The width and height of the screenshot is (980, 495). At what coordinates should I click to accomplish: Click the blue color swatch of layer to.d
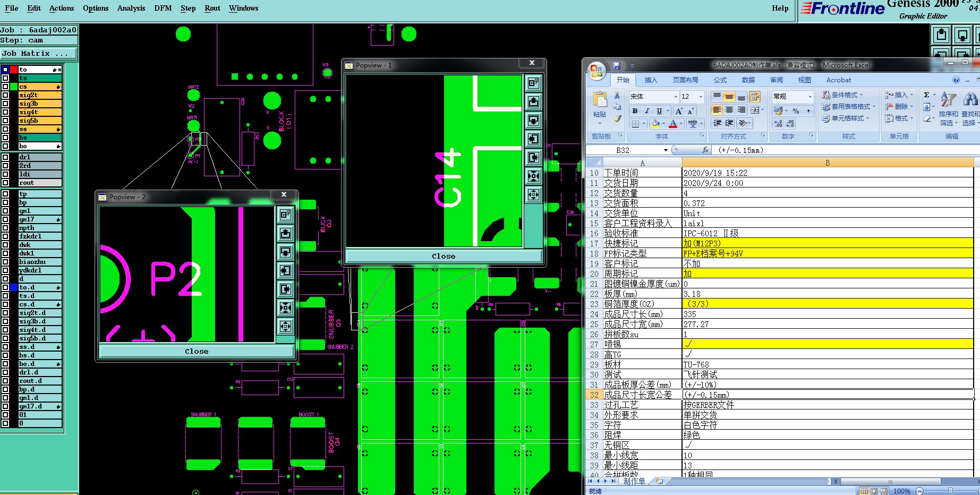tap(14, 287)
